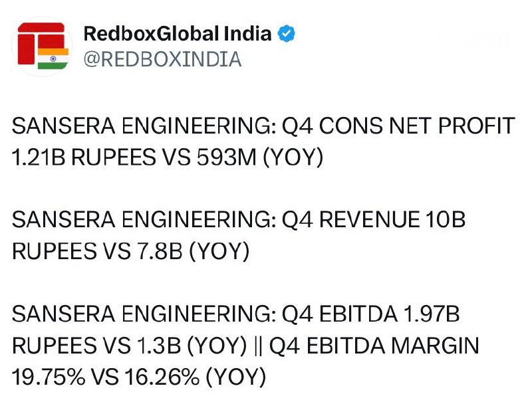This screenshot has width=532, height=408.
Task: Click the blue verified badge
Action: point(287,34)
